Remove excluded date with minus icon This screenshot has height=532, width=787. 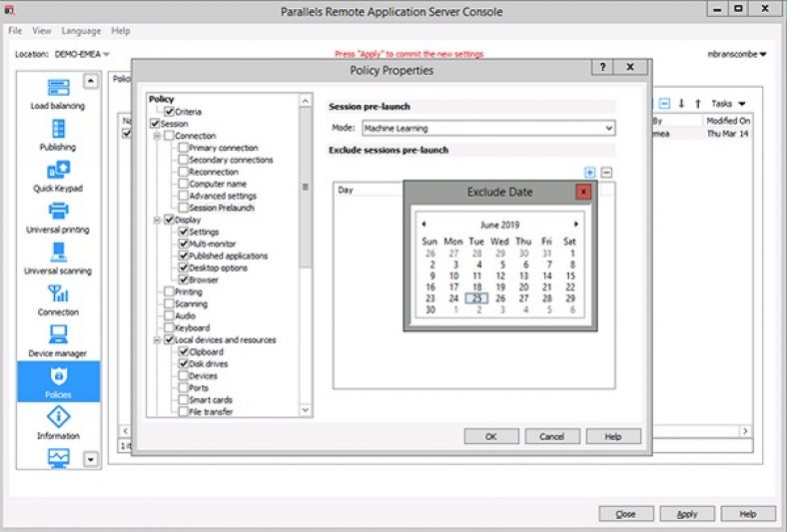coord(606,173)
